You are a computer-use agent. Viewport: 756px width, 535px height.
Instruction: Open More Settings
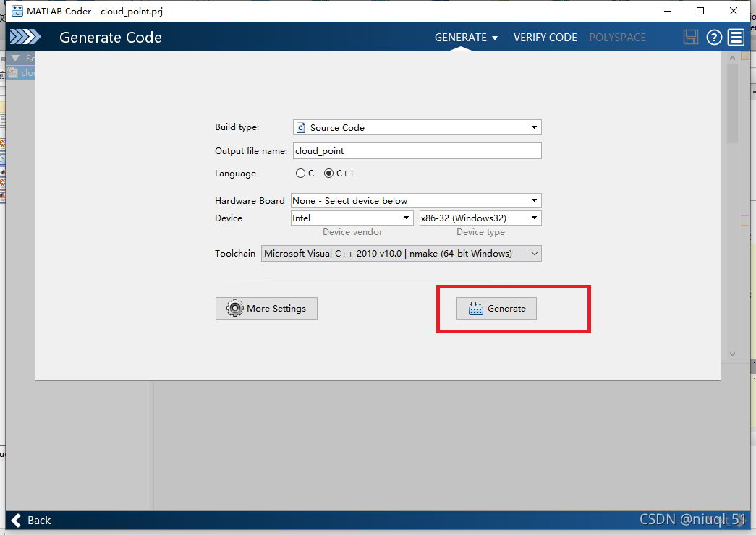point(266,308)
